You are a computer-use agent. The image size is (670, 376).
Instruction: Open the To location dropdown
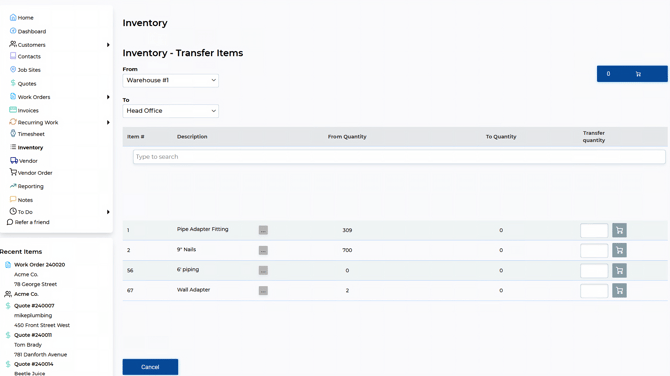click(170, 111)
